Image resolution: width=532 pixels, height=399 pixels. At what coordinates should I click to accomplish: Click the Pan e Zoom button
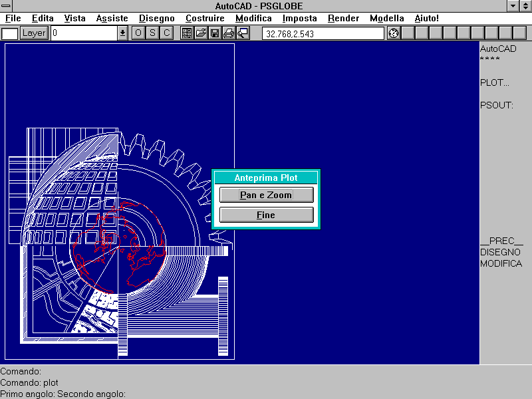pyautogui.click(x=267, y=195)
